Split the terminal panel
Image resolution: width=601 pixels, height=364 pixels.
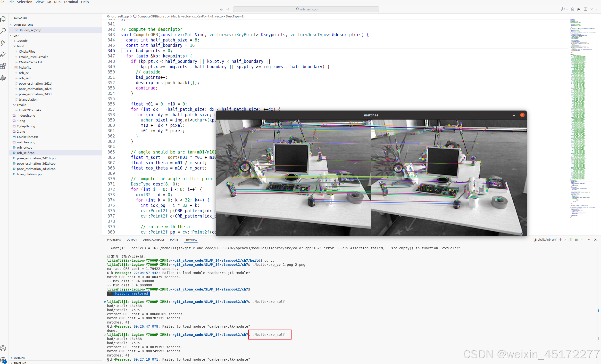pos(570,240)
